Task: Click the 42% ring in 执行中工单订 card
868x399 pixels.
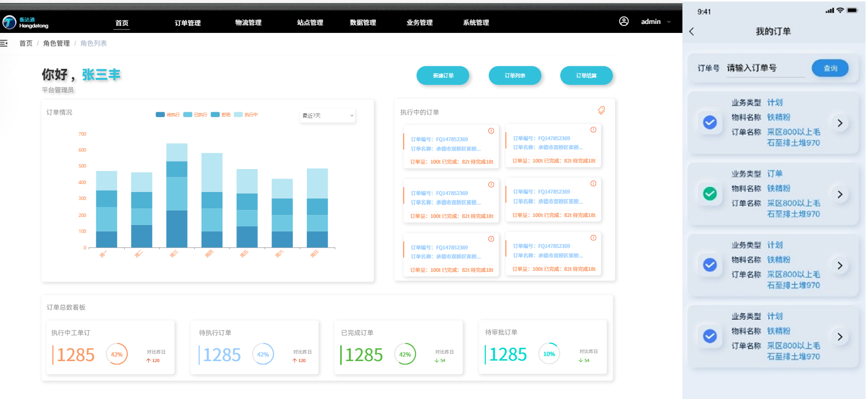Action: pos(117,354)
